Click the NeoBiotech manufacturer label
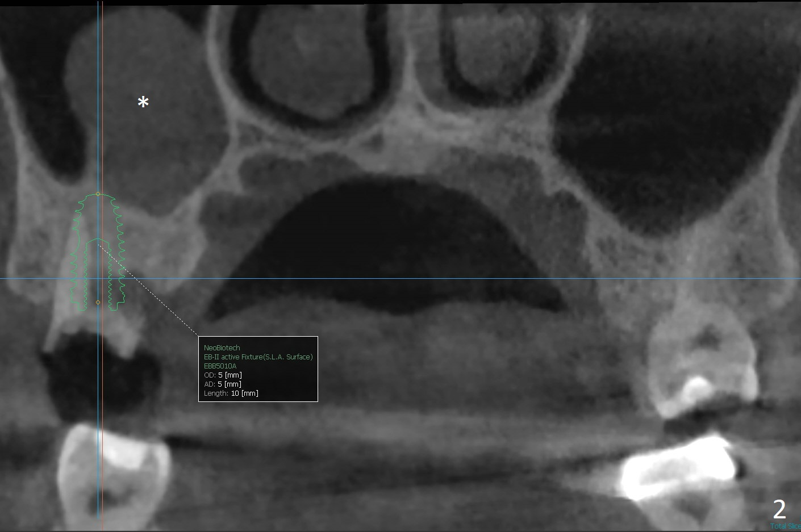 pos(222,347)
